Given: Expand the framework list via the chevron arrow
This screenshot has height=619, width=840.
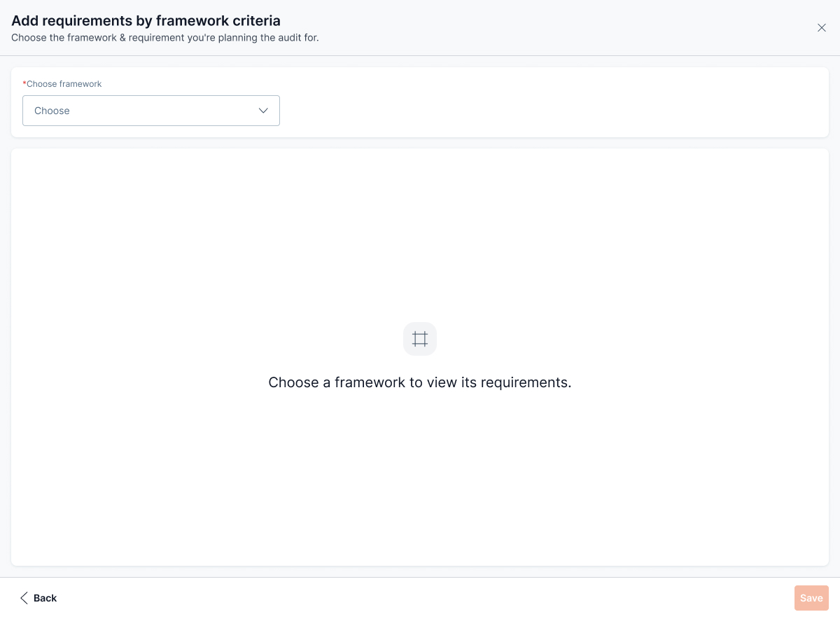Looking at the screenshot, I should (x=263, y=111).
